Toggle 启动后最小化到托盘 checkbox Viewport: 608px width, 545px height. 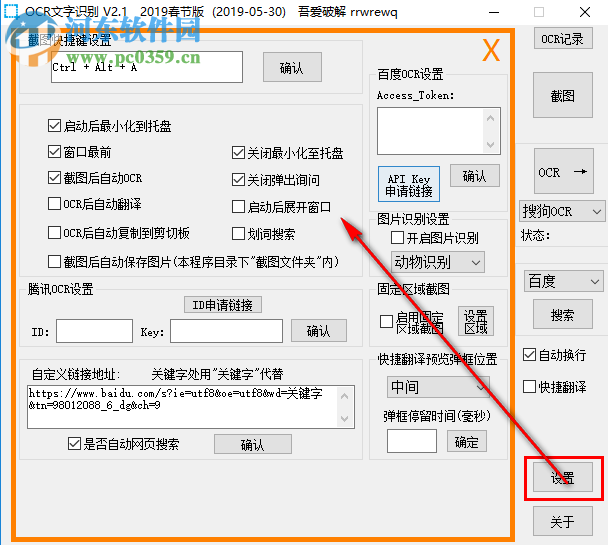[54, 126]
